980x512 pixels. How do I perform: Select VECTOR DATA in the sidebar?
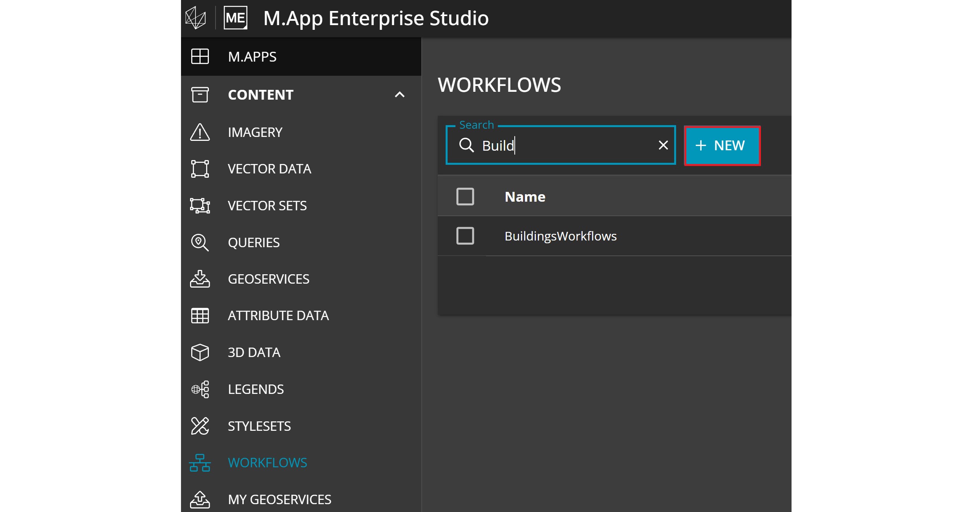point(301,169)
